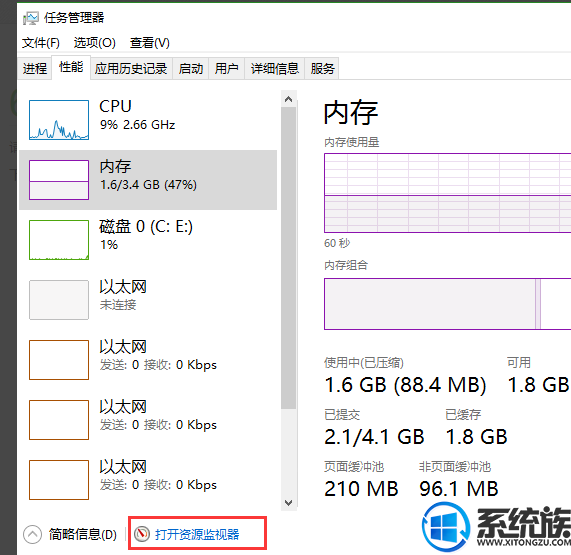Open the 磁盘 0 (C: E:) disk graph

click(59, 240)
